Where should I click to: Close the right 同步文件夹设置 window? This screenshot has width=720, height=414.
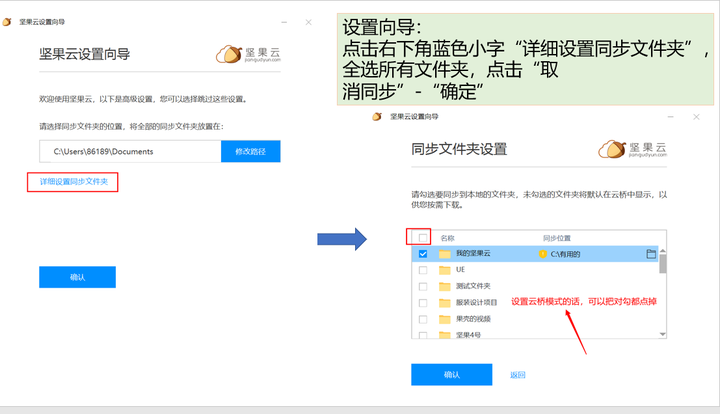[696, 117]
